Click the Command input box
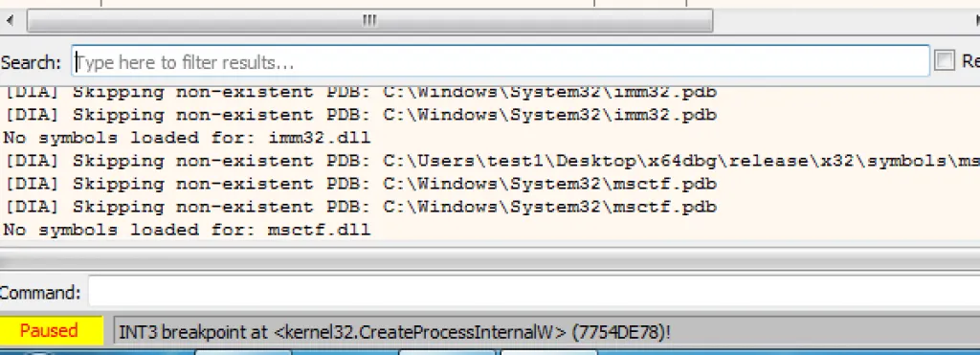Screen dimensions: 980x355 click(534, 292)
